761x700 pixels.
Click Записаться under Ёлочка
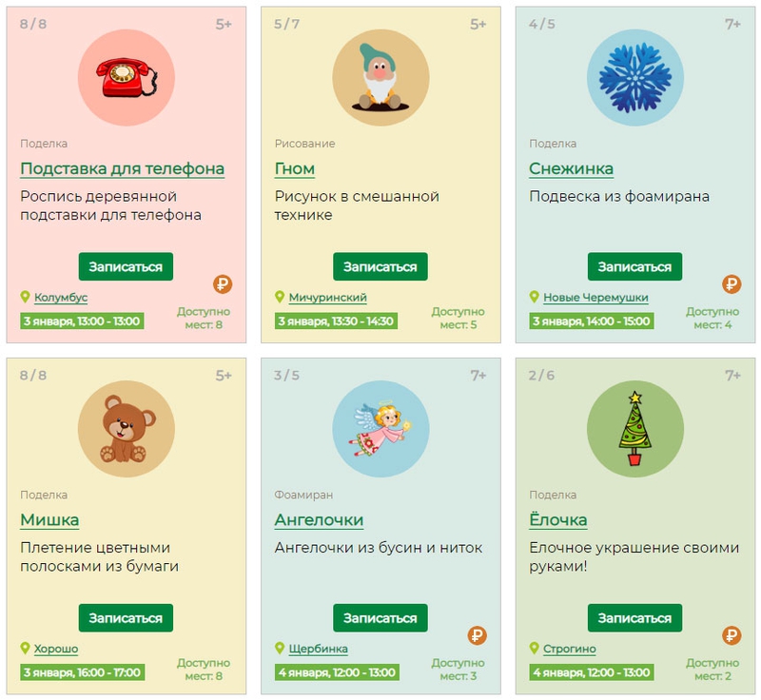[x=634, y=617]
